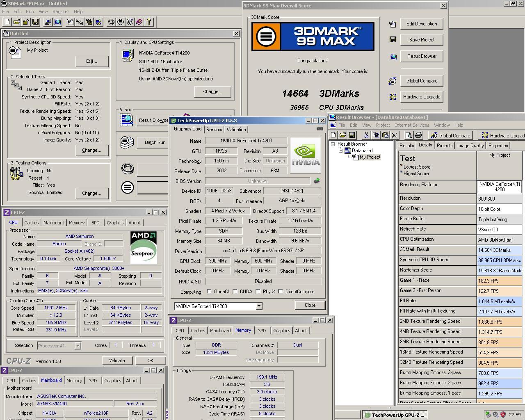Collapse the Database1 tree node
525x420 pixels.
[x=340, y=151]
